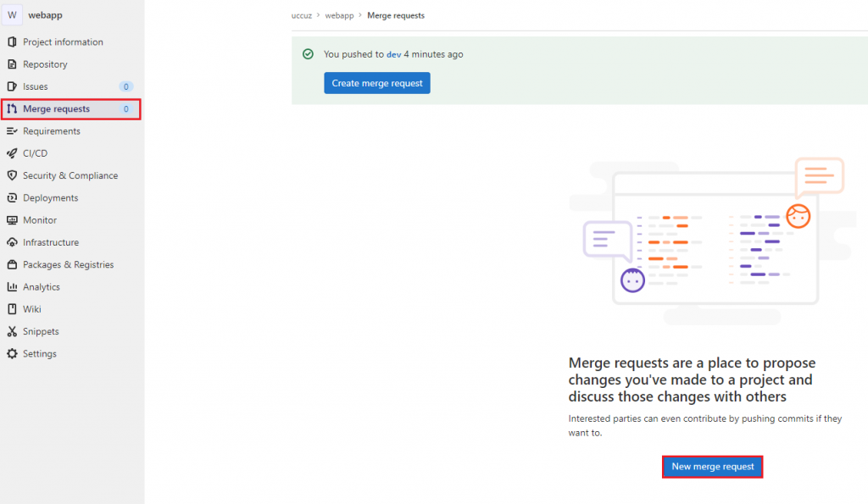Click the Issues count badge 0

point(125,86)
